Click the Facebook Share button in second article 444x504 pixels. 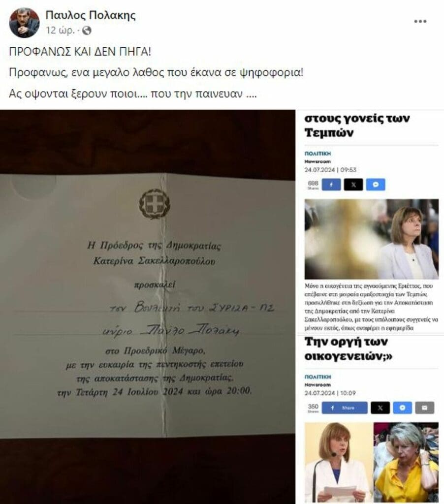point(345,408)
